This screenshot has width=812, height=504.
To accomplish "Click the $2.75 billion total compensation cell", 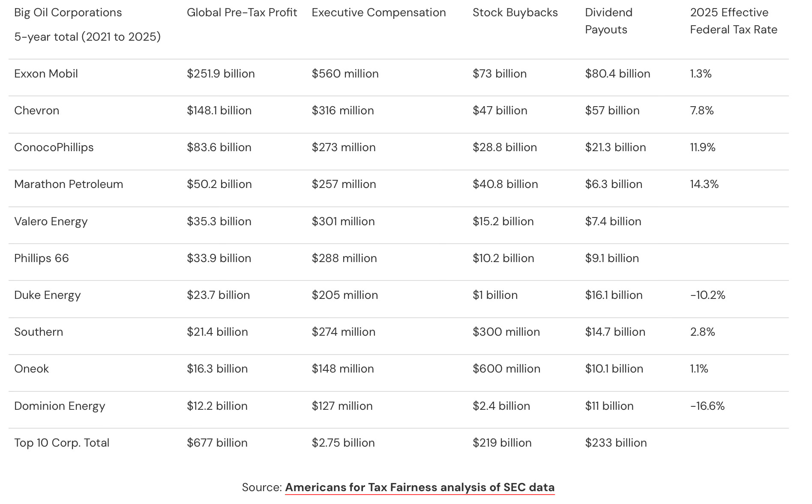I will tap(343, 443).
